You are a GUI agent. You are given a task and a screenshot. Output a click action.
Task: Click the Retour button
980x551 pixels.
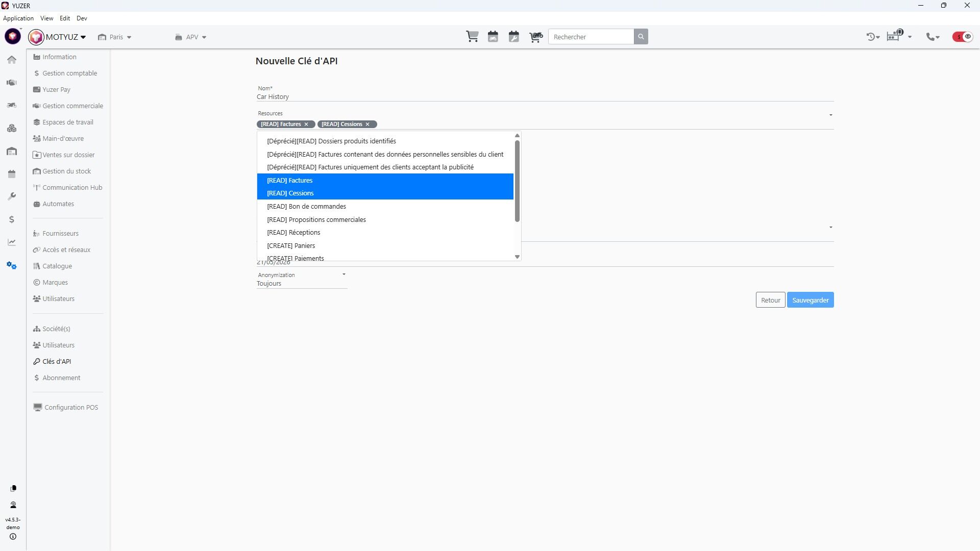(x=770, y=300)
